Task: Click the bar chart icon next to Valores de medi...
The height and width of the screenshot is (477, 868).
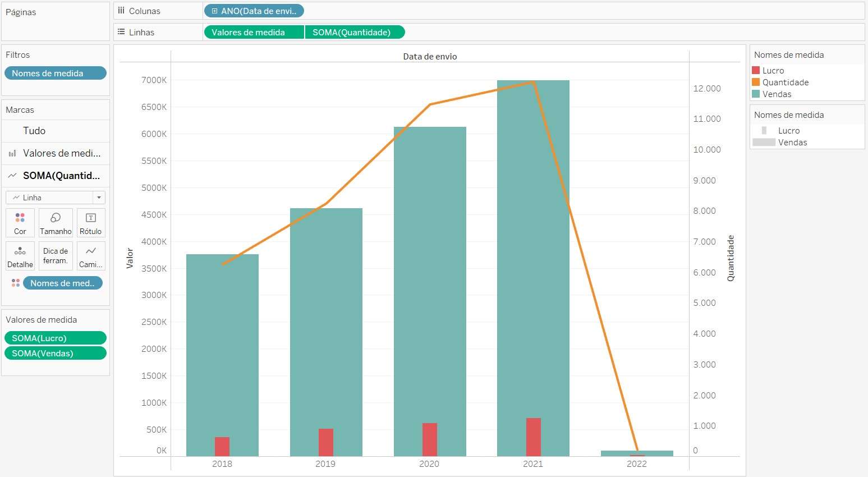Action: [12, 153]
